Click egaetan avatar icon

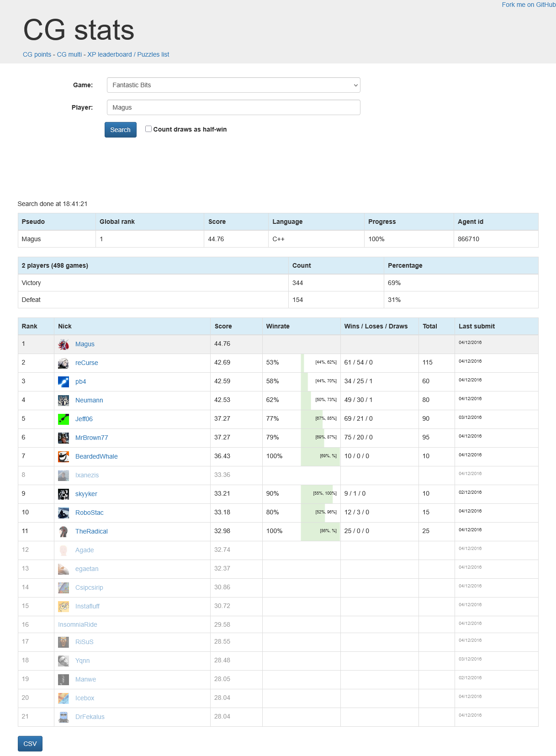tap(64, 569)
